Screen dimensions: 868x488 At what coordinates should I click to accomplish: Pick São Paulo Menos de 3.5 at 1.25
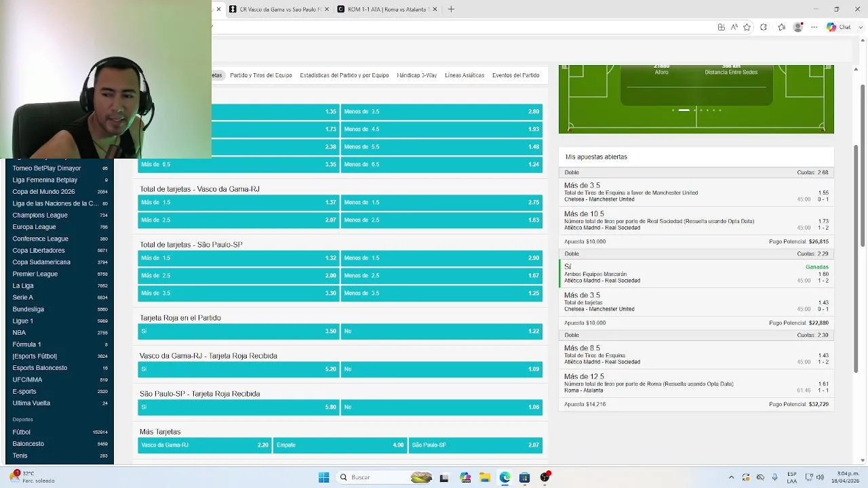pyautogui.click(x=441, y=293)
